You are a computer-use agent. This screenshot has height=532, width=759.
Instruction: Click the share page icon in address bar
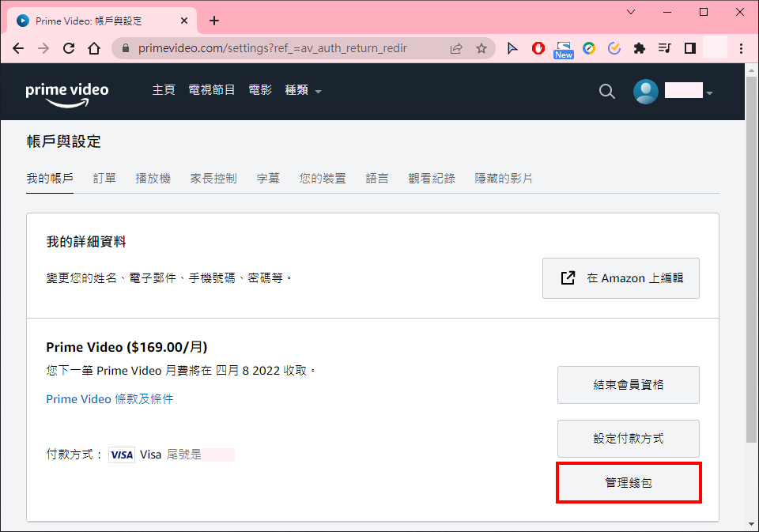tap(456, 48)
